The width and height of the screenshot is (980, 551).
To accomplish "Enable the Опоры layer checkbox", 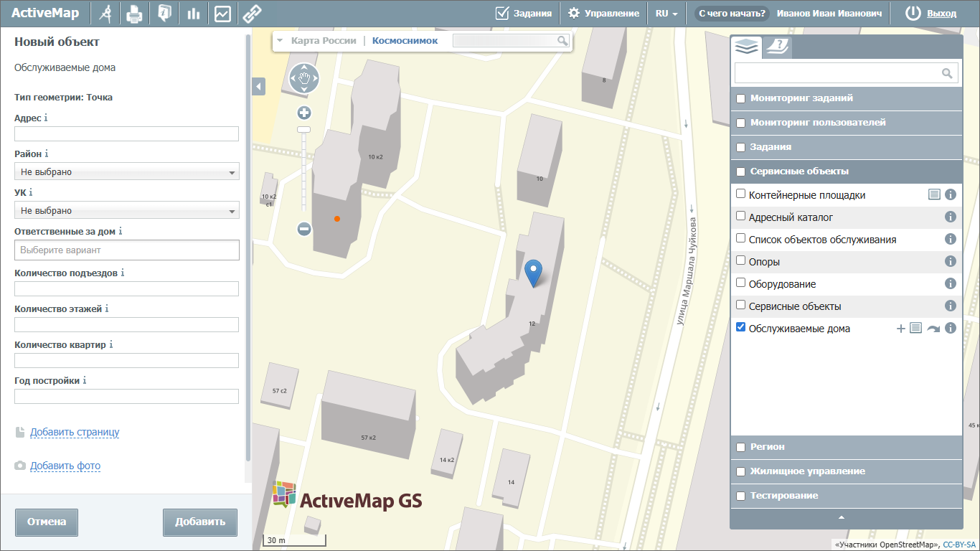I will [x=741, y=261].
